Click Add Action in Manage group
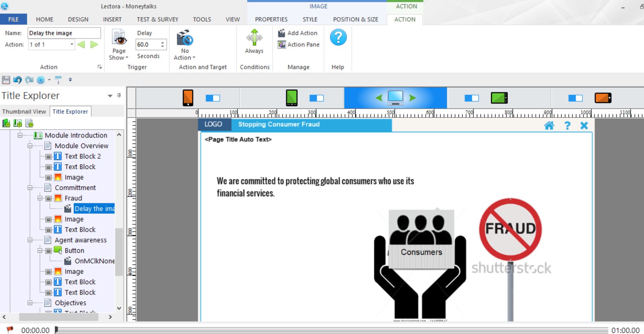 click(298, 33)
